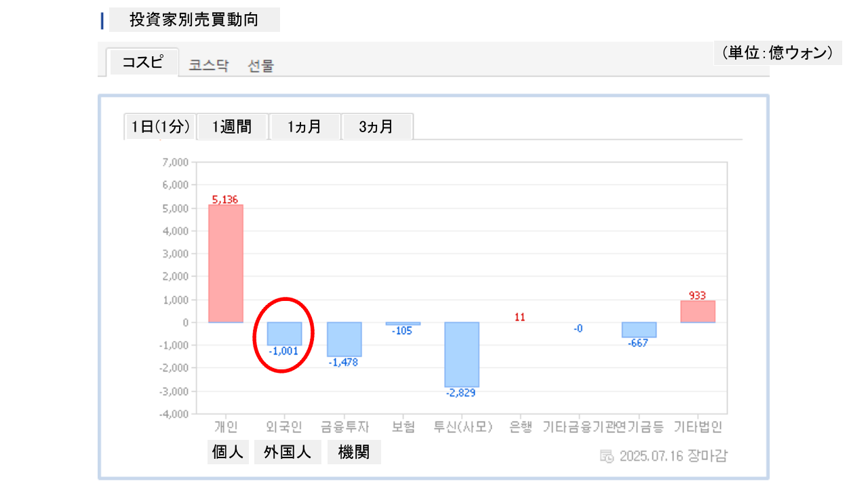Show the 1ヵ月 period data
Viewport: 868px width, 488px height.
pos(304,127)
